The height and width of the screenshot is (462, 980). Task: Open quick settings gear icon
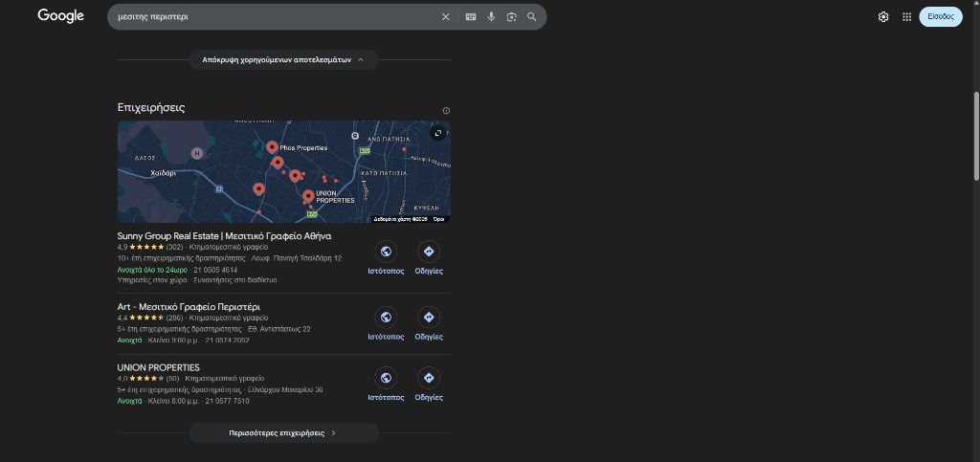coord(883,17)
